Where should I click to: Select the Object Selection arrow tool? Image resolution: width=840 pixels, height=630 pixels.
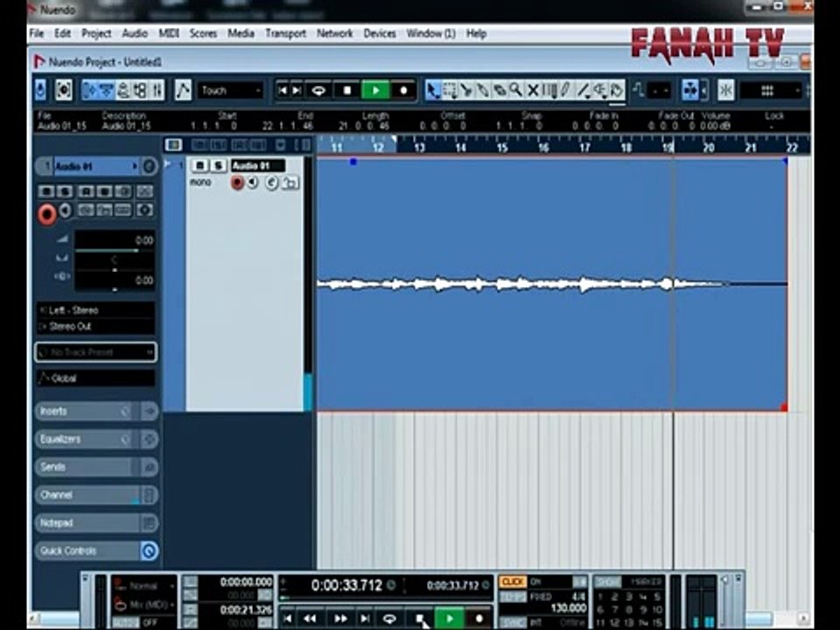click(x=433, y=90)
